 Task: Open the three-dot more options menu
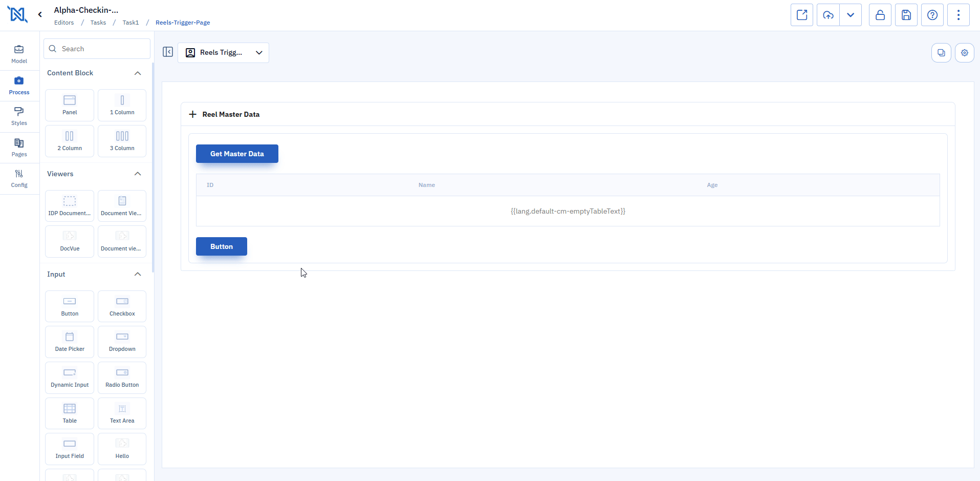(x=959, y=15)
